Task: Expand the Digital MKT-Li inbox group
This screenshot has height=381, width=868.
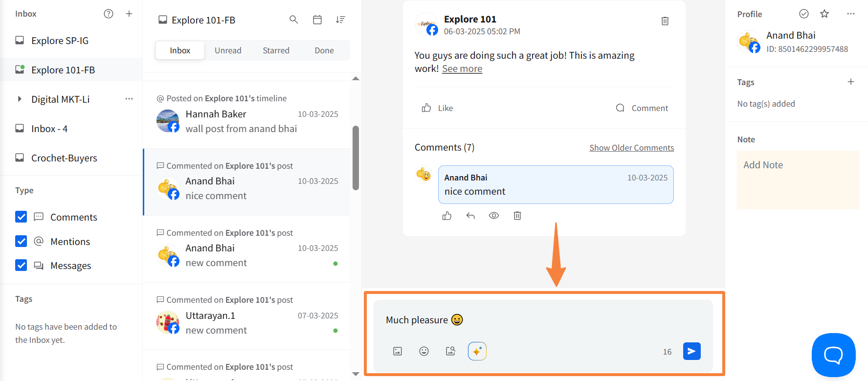Action: coord(20,99)
